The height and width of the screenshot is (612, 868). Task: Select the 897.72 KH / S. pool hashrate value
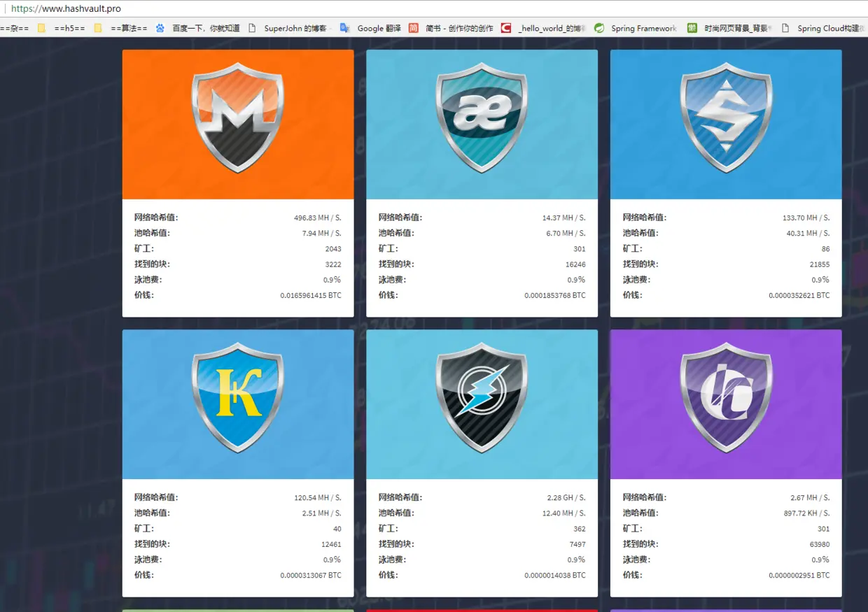point(808,513)
